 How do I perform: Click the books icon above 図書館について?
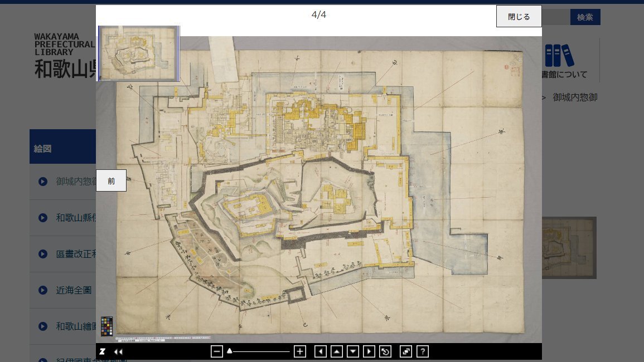point(559,55)
